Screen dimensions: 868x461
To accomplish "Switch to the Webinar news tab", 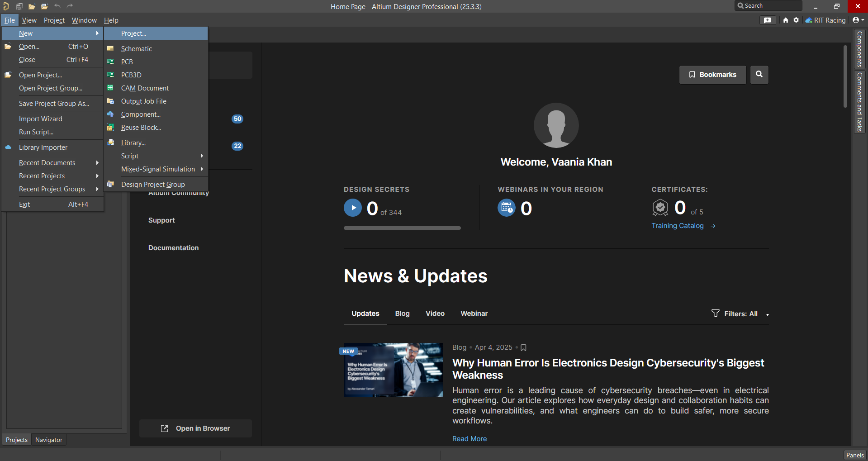I will pos(474,314).
